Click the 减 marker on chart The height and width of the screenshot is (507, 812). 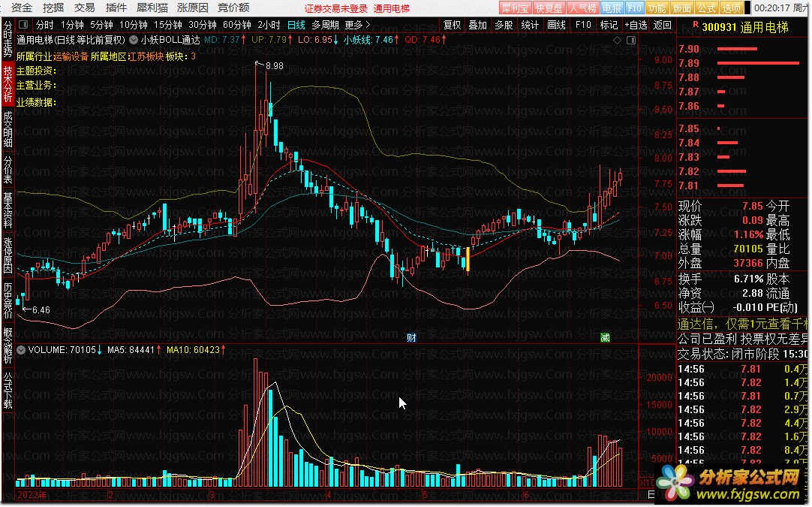605,337
